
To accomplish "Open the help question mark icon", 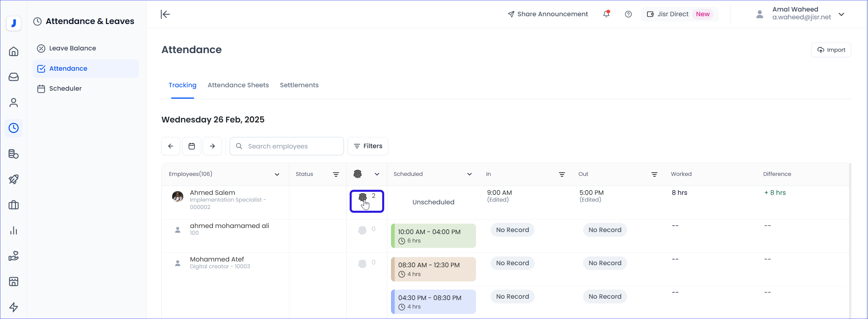I will [x=628, y=14].
